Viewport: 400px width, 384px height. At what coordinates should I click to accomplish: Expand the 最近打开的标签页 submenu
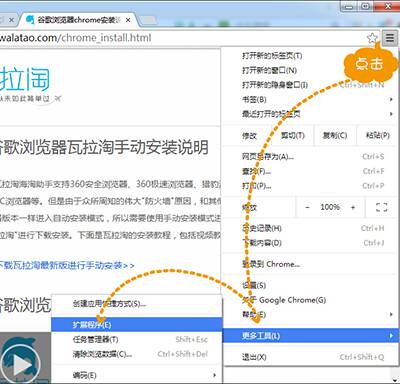tap(310, 114)
